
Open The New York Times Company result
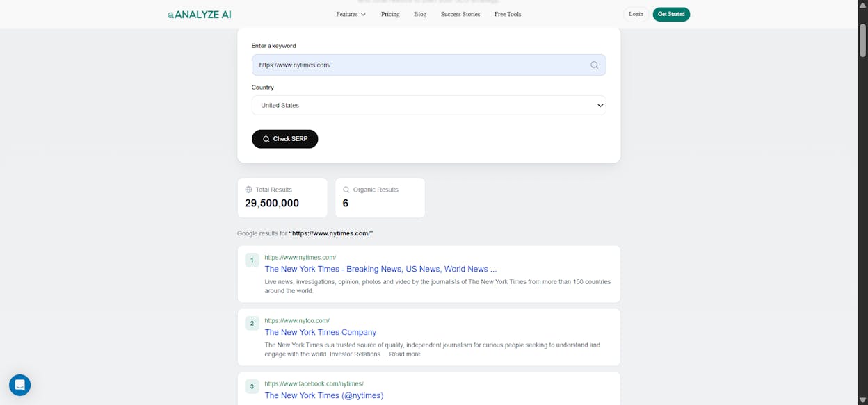point(320,332)
